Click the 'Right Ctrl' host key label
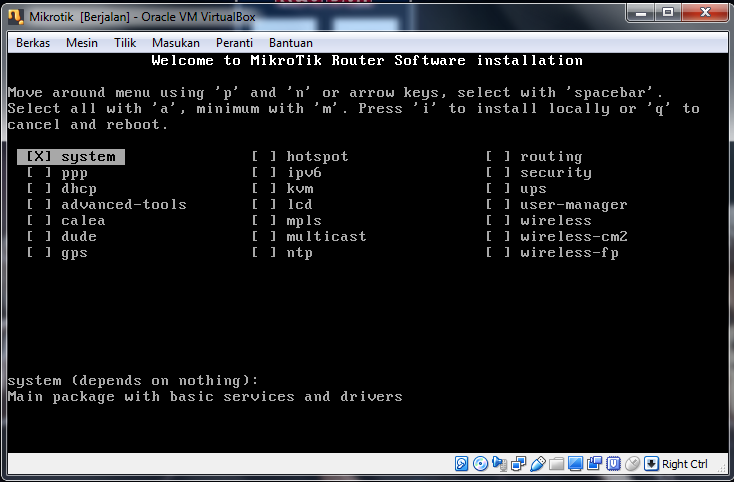 point(685,464)
